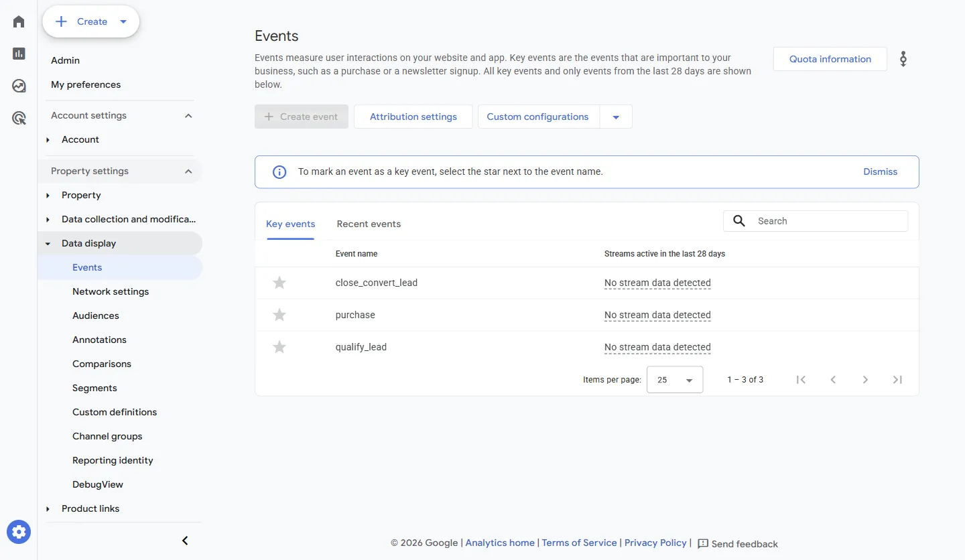Click the Quota information button
This screenshot has width=965, height=560.
tap(830, 59)
